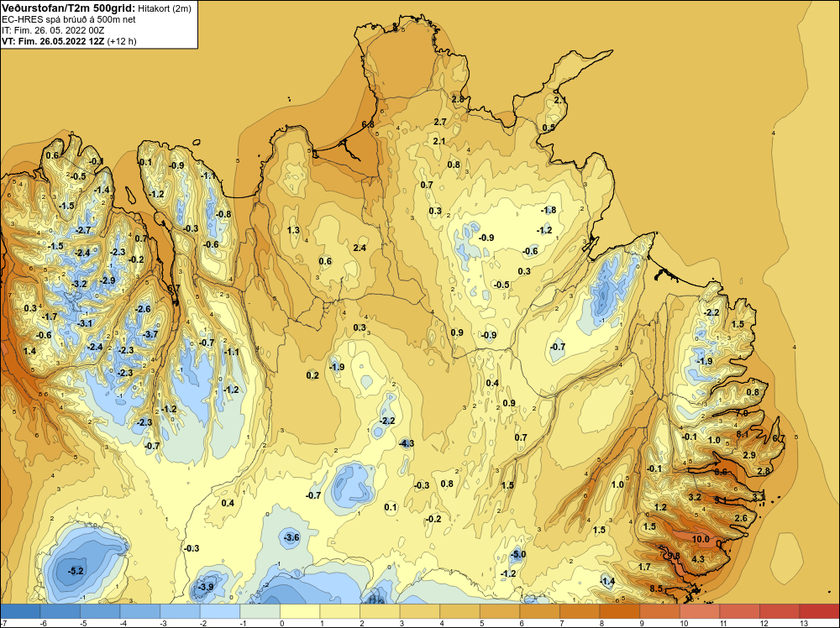
Task: Click the 8.5 temperature value
Action: (x=656, y=589)
